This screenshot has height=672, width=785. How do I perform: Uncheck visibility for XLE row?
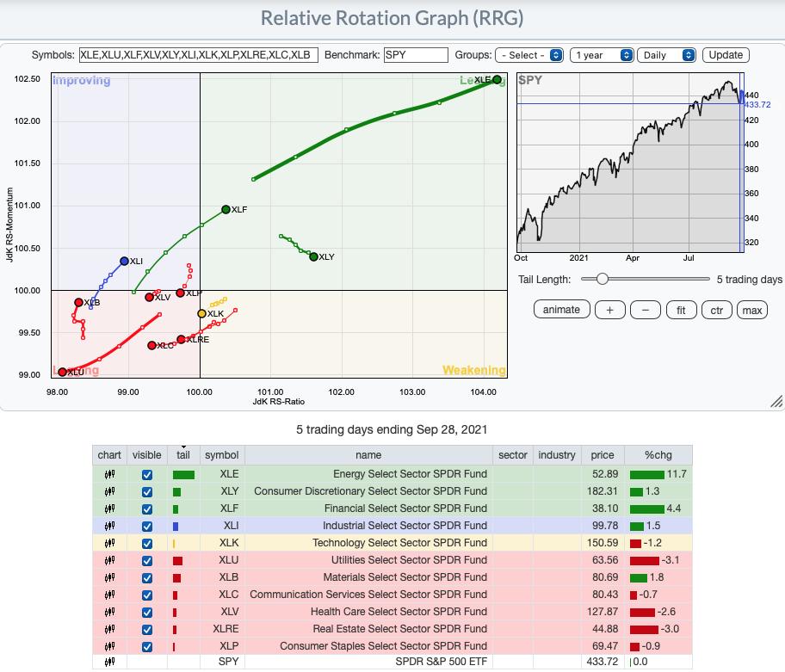pos(146,475)
